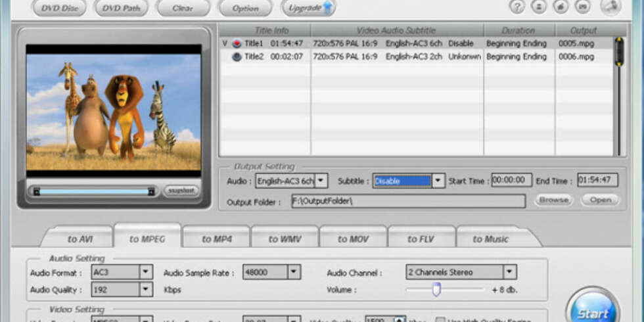Load a disc with the DVD Disc button
The width and height of the screenshot is (644, 322).
pyautogui.click(x=60, y=8)
